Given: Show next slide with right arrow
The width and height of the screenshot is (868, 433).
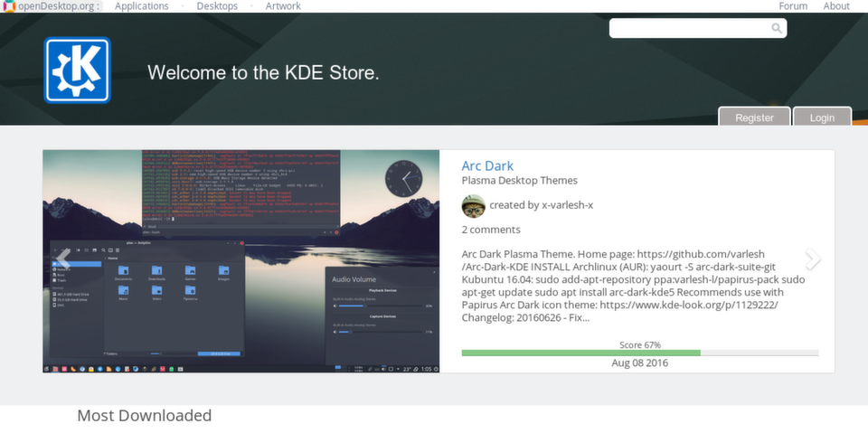Looking at the screenshot, I should 813,259.
